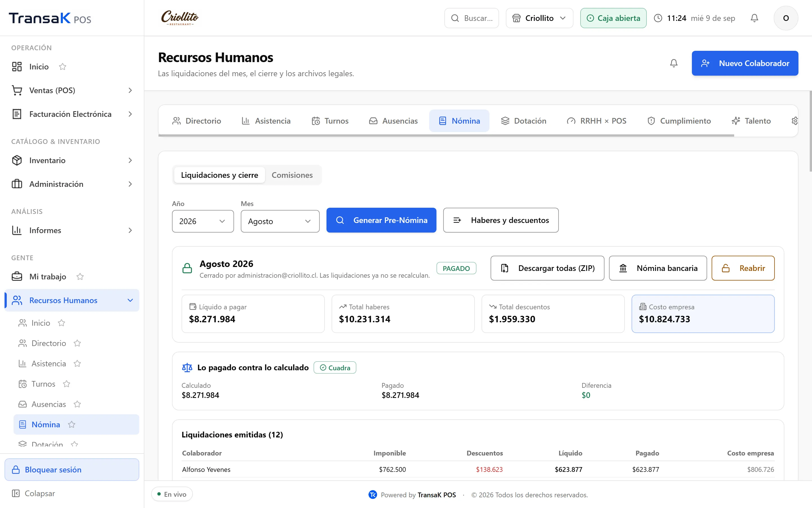Toggle favorite star next to Turnos submenu
812x508 pixels.
click(67, 384)
